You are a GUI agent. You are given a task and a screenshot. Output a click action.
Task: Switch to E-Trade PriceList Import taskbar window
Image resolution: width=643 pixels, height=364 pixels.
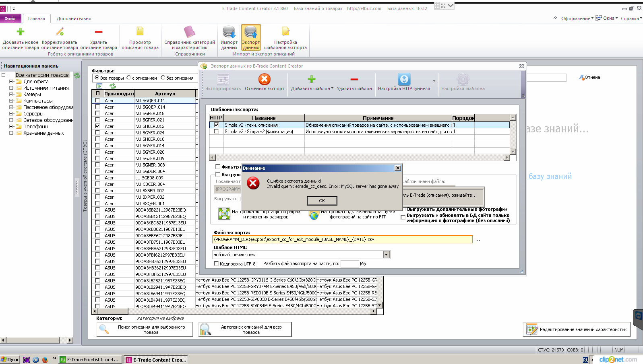click(x=91, y=360)
